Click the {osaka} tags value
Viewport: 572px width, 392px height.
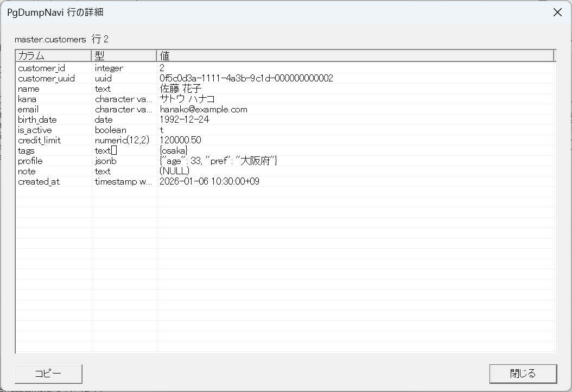174,151
